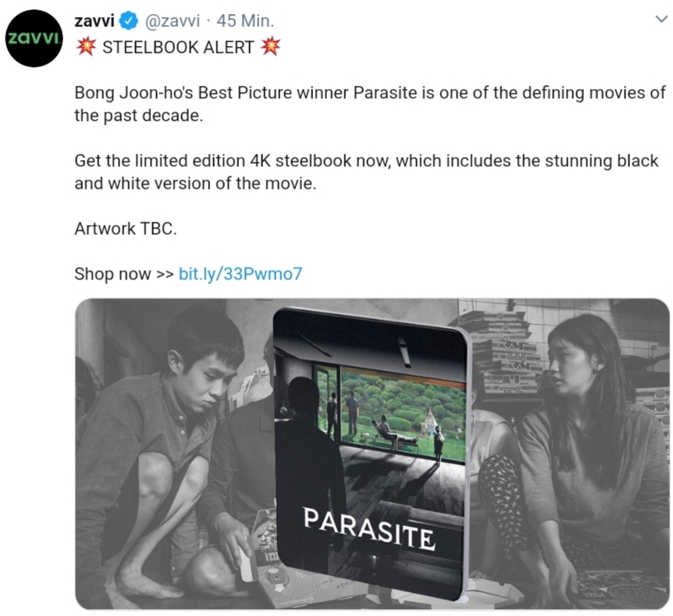Screen dimensions: 673x616
Task: Open the zavvi display name
Action: click(x=94, y=20)
